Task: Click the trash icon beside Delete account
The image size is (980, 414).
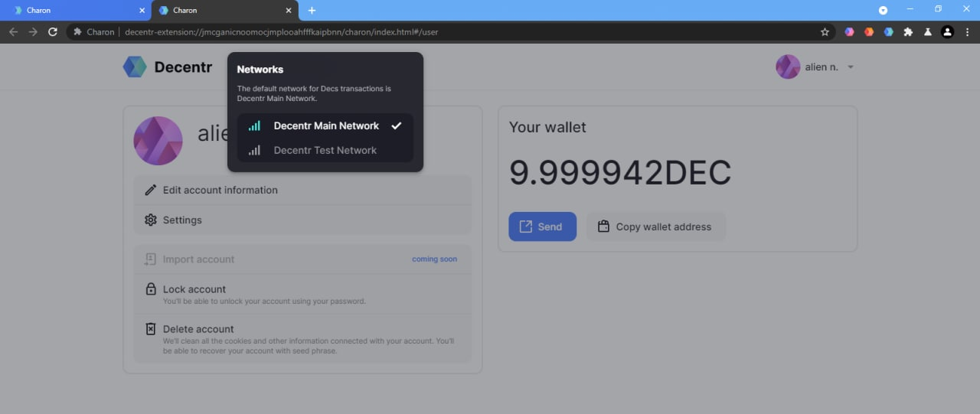Action: (151, 329)
